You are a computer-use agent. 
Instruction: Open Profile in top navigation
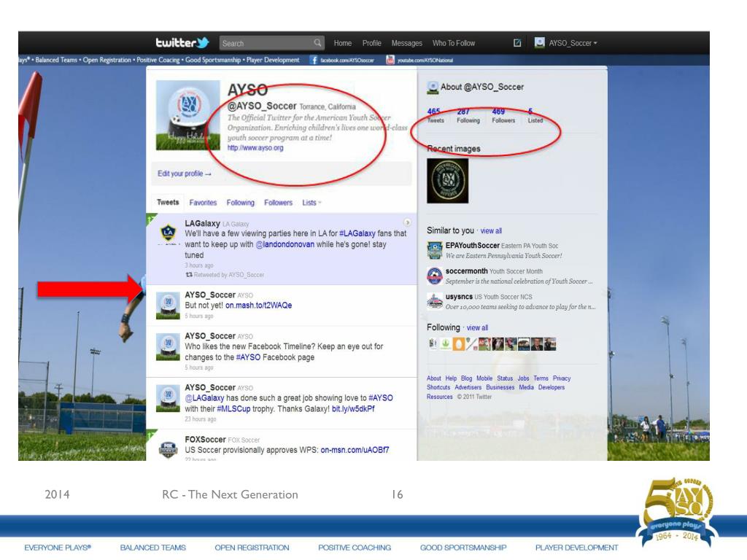tap(371, 43)
